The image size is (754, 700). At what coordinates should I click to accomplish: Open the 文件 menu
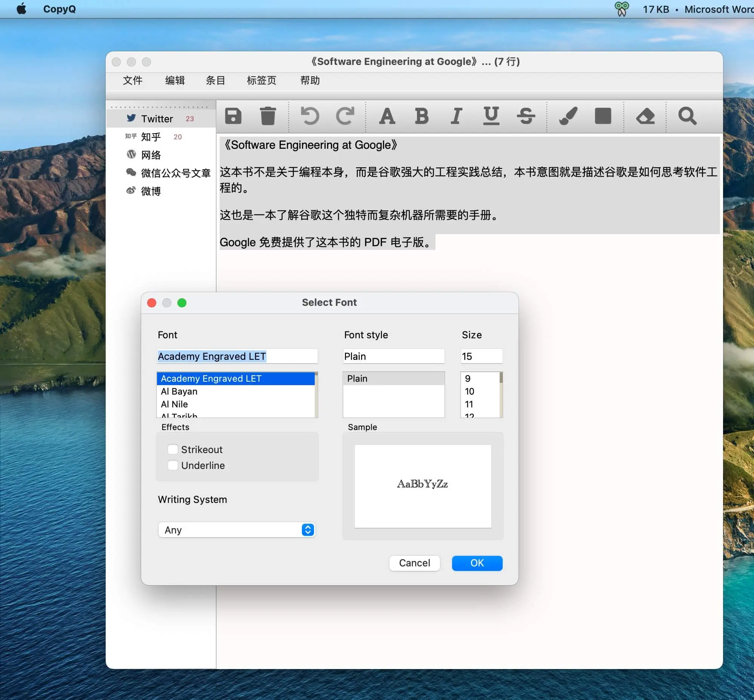point(132,80)
